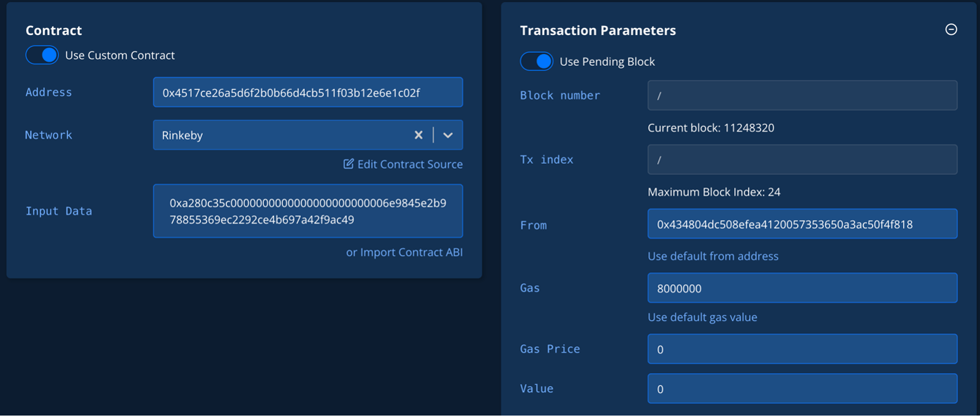Click the From address input

click(x=802, y=224)
